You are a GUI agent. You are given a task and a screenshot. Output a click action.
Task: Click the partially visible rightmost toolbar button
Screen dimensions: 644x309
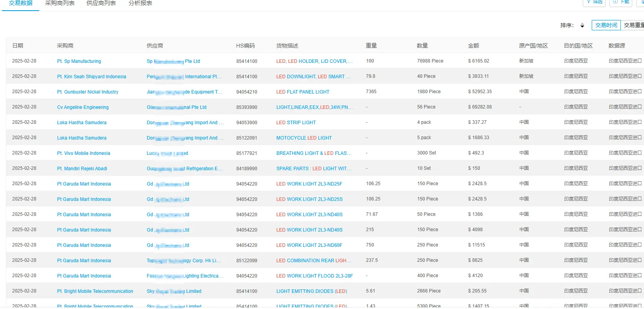point(641,2)
